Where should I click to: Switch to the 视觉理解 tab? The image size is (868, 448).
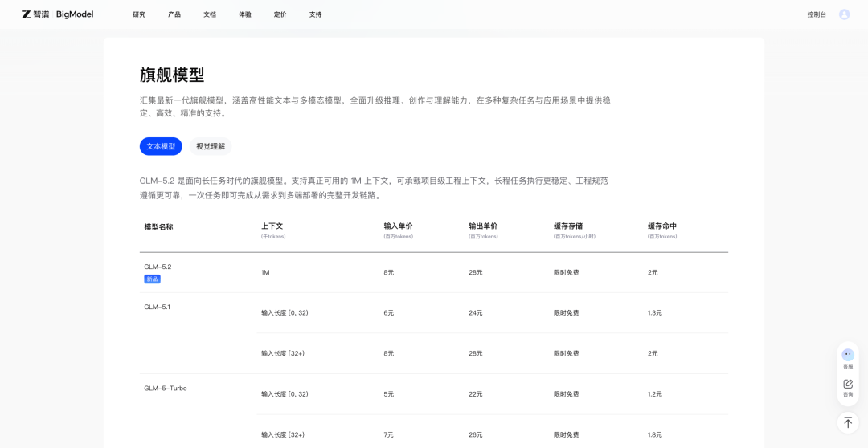click(211, 147)
